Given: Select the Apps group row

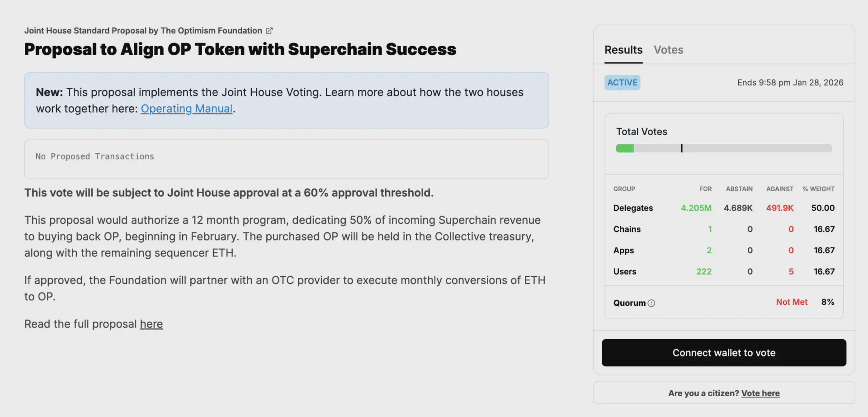Looking at the screenshot, I should (x=623, y=250).
